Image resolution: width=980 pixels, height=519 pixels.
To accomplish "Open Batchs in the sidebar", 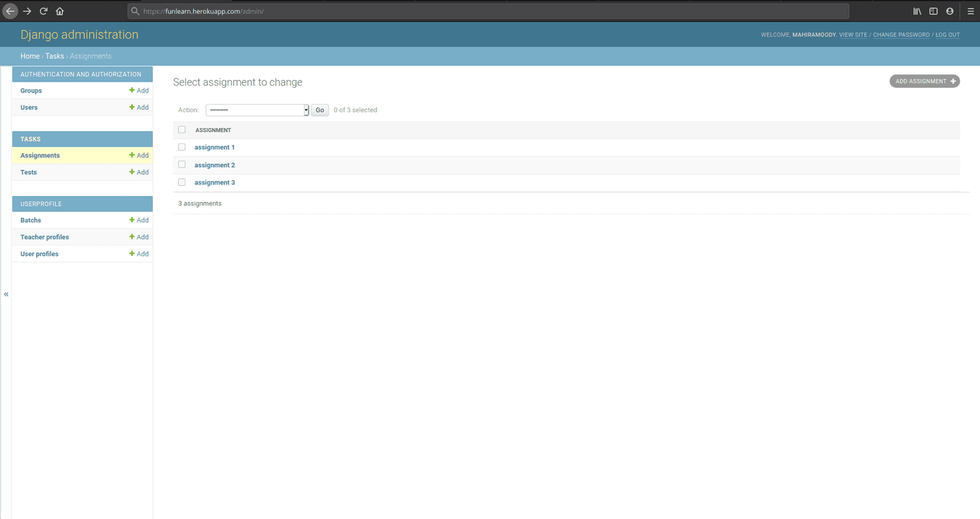I will pyautogui.click(x=31, y=220).
